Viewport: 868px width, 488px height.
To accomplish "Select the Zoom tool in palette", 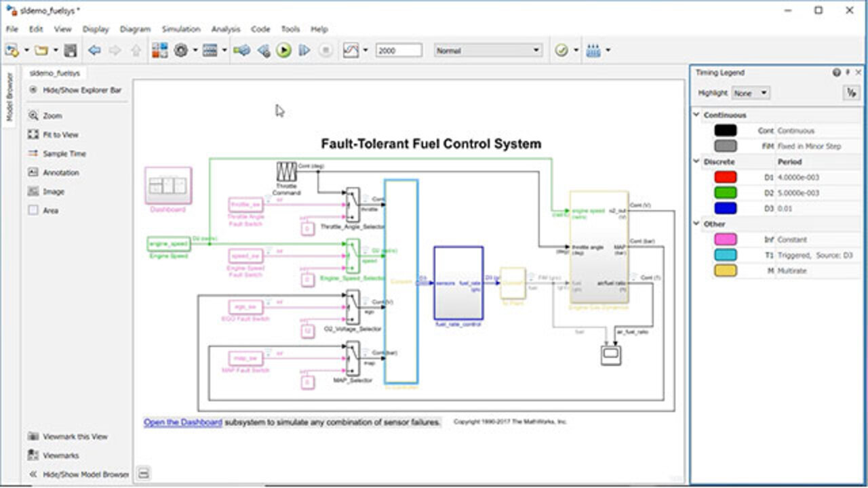I will pos(33,116).
